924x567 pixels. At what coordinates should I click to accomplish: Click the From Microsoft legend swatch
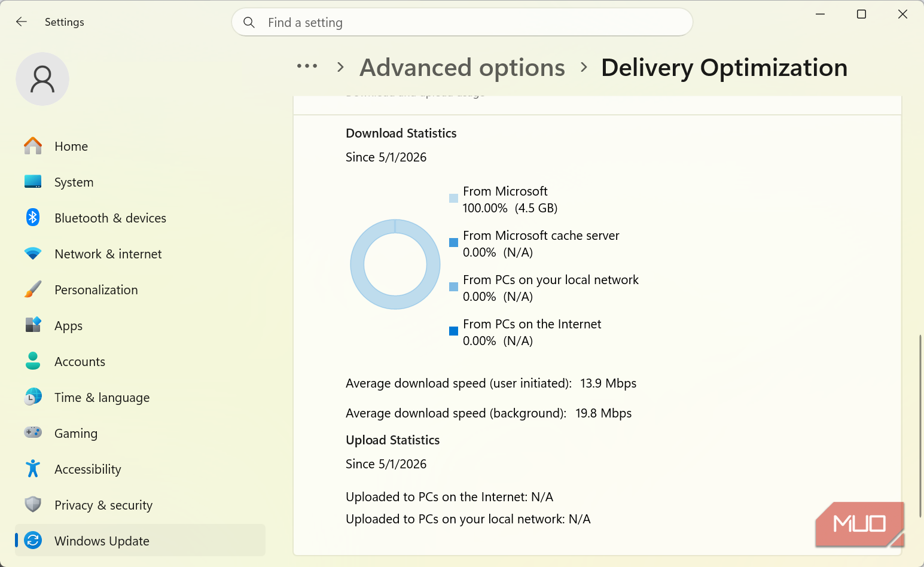click(453, 198)
